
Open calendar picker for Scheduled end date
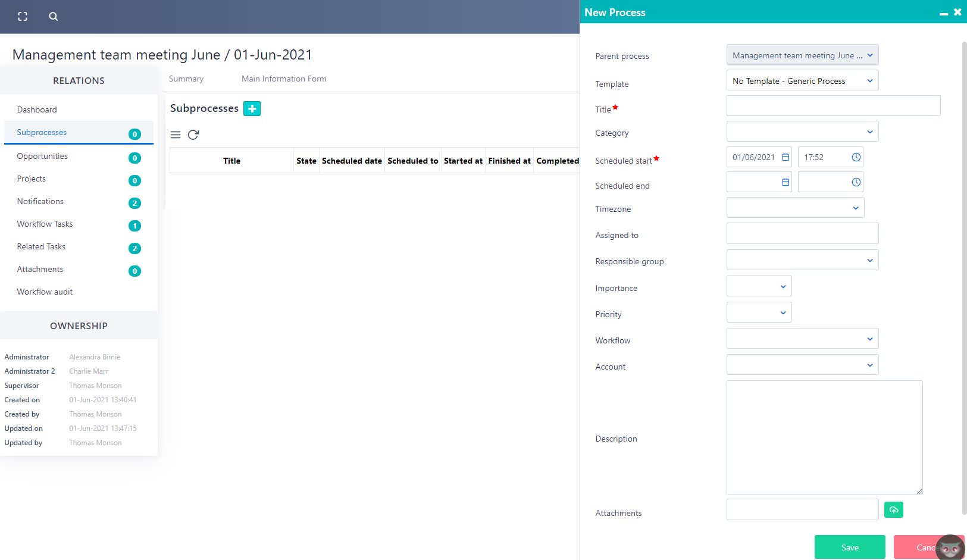[x=786, y=182]
